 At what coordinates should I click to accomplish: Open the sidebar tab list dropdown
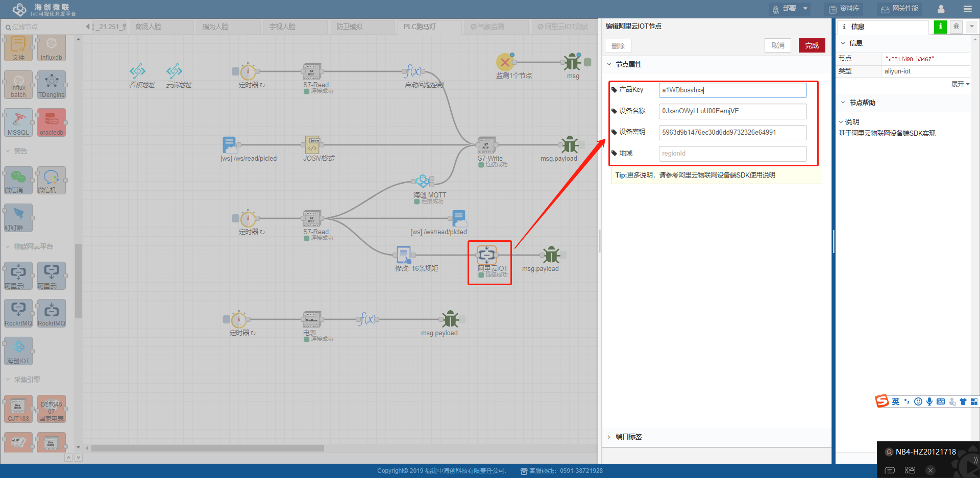pyautogui.click(x=972, y=27)
